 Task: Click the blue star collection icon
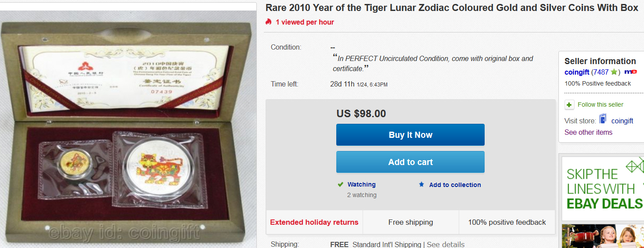click(x=421, y=185)
